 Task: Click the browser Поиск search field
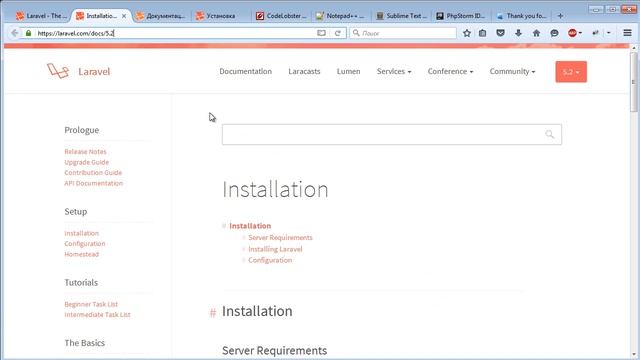(403, 33)
